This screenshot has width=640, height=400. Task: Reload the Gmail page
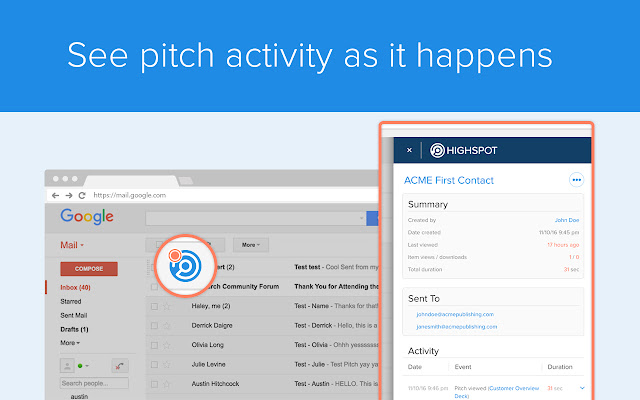[82, 196]
